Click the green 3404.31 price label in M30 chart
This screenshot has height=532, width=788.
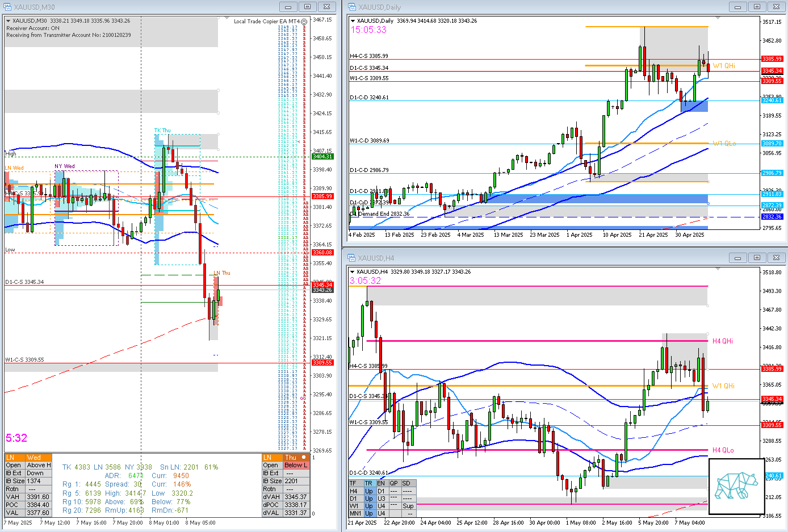[322, 157]
